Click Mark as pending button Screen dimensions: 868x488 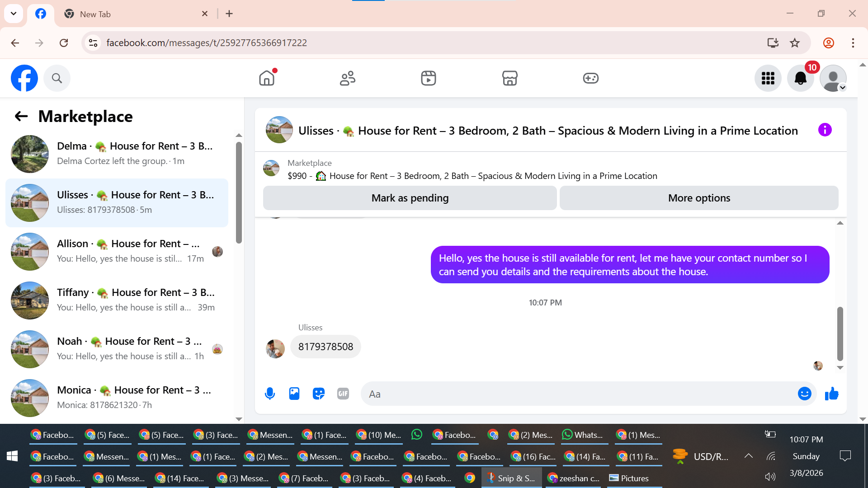pyautogui.click(x=410, y=198)
